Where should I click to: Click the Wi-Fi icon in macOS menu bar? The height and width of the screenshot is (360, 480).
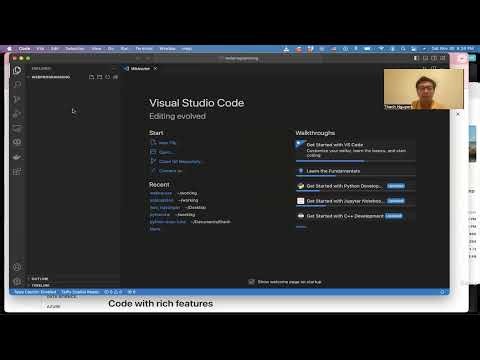381,49
